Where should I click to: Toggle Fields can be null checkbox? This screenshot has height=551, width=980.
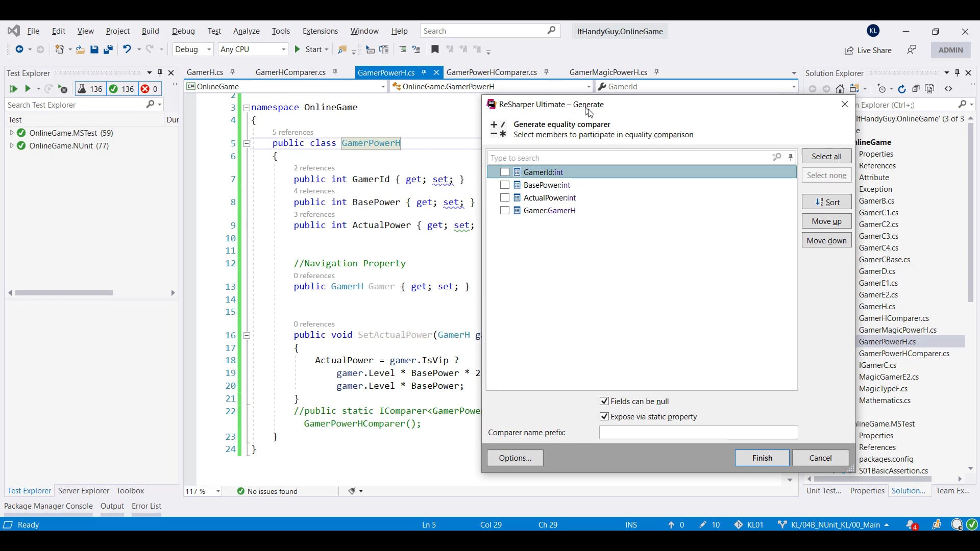pyautogui.click(x=604, y=402)
